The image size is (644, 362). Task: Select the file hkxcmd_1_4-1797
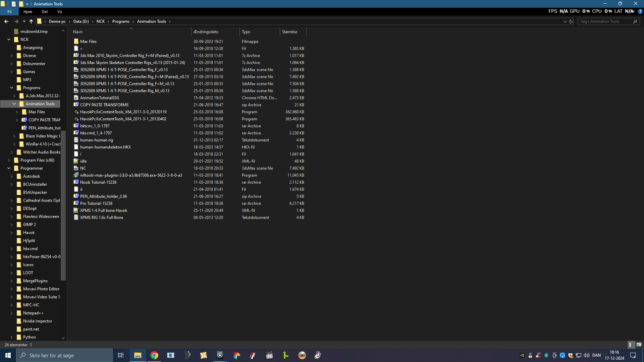[96, 133]
